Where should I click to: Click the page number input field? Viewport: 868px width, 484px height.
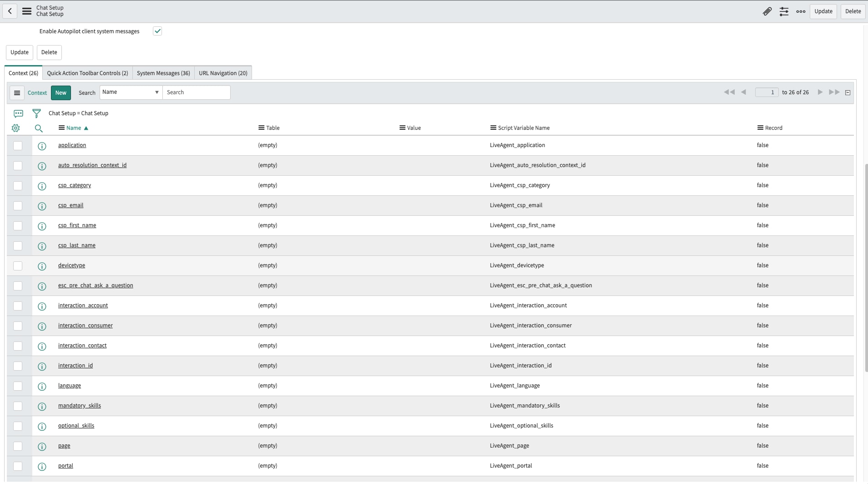coord(767,92)
